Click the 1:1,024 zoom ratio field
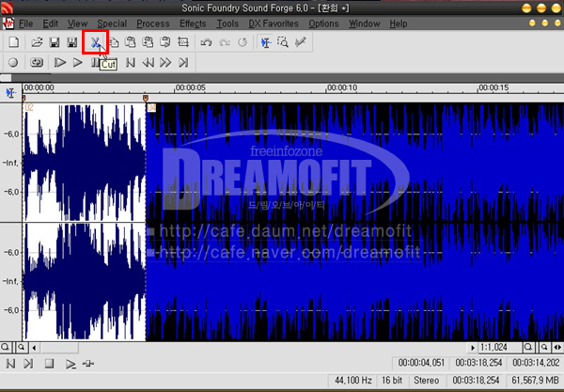Screen dimensions: 564x392 click(500, 348)
